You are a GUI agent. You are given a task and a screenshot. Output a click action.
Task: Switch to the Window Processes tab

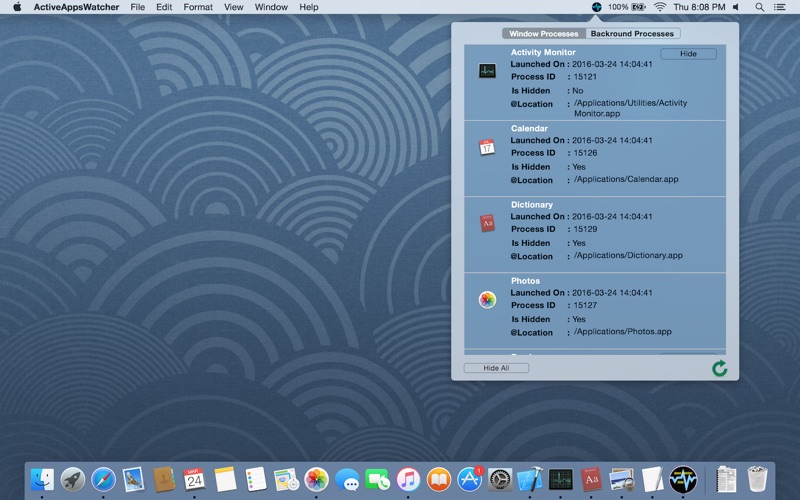544,34
